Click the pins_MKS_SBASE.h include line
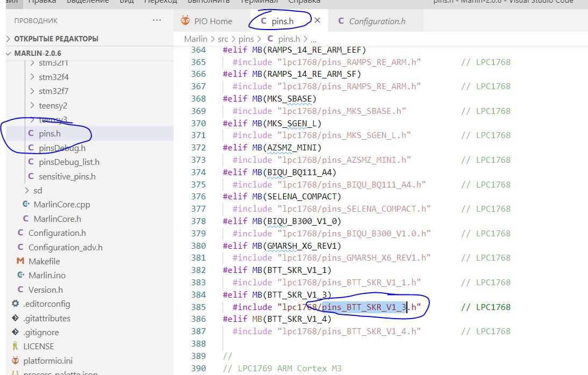 (x=319, y=111)
